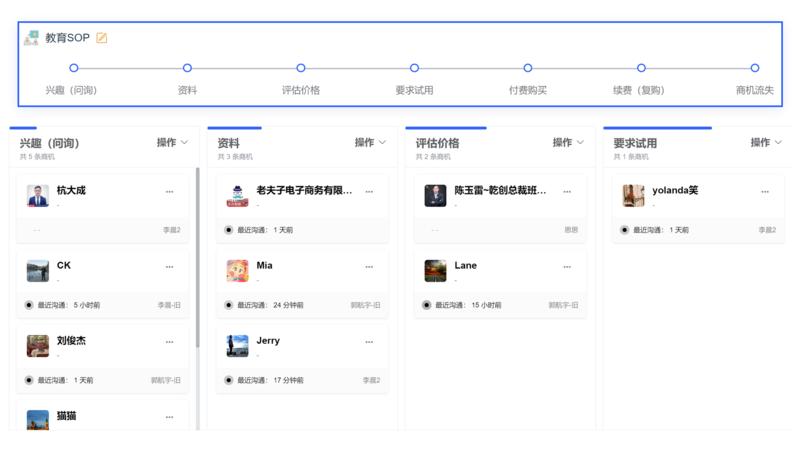Screen dimensions: 800x450
Task: Click the 教育SOP pipeline logo icon
Action: 32,38
